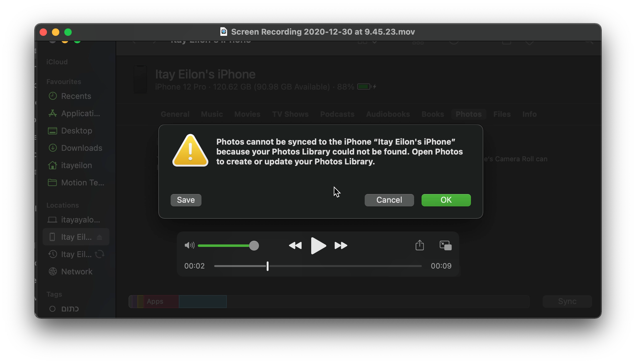Toggle picture-in-picture mode icon
This screenshot has width=636, height=364.
(x=445, y=245)
